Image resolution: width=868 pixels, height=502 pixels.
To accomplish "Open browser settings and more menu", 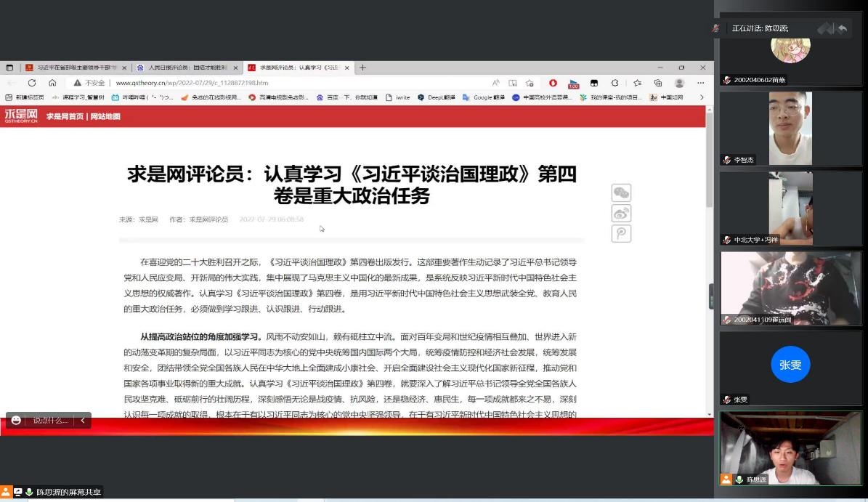I will pos(700,83).
